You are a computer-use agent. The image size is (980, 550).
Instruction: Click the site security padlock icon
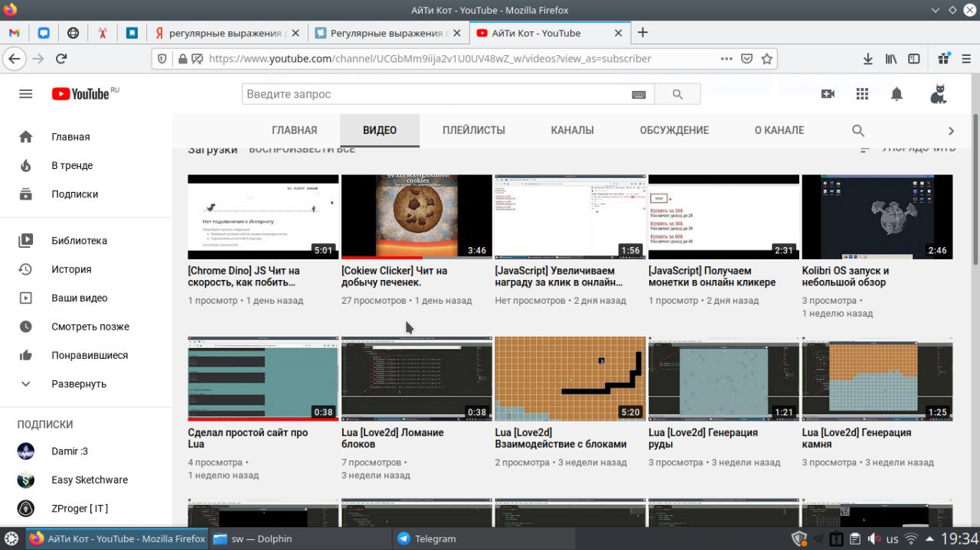182,58
